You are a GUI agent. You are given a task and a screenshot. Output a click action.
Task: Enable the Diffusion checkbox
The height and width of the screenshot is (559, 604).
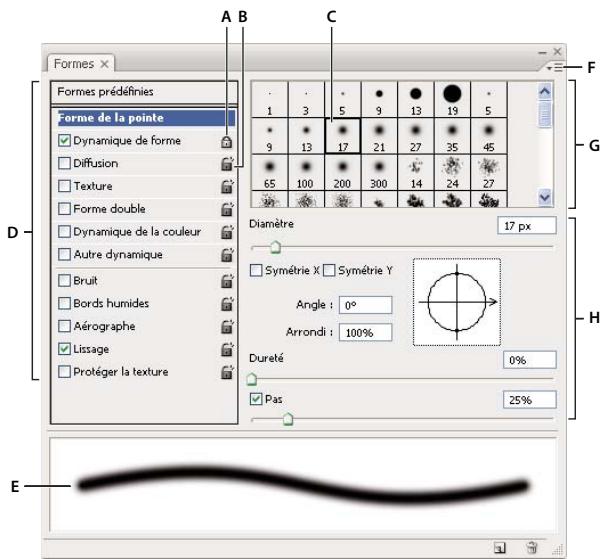pyautogui.click(x=64, y=163)
